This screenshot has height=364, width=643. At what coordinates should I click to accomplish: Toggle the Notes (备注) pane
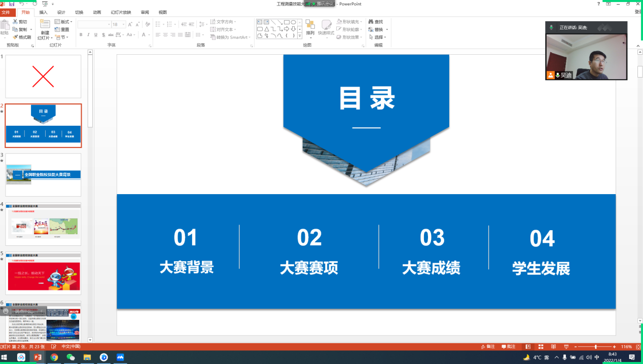(x=487, y=347)
